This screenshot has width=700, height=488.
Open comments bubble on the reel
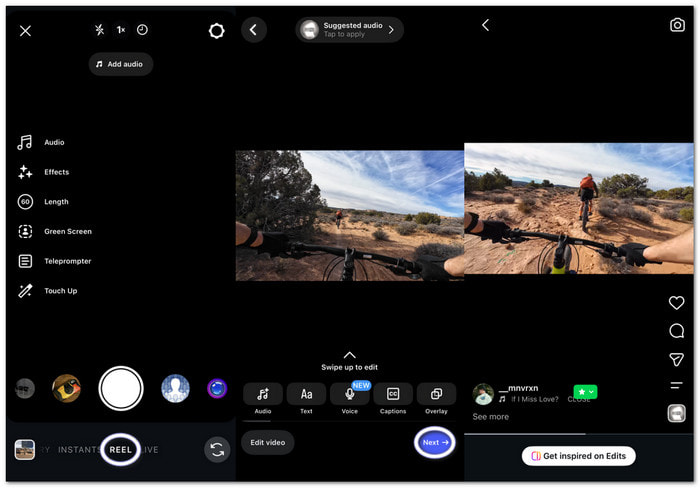click(676, 331)
